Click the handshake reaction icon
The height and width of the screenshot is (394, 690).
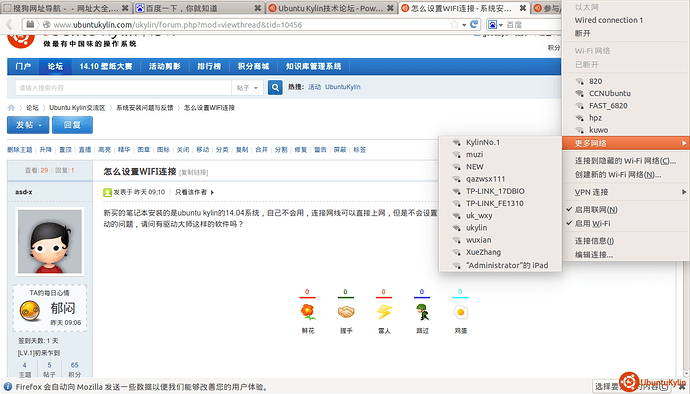click(x=346, y=312)
